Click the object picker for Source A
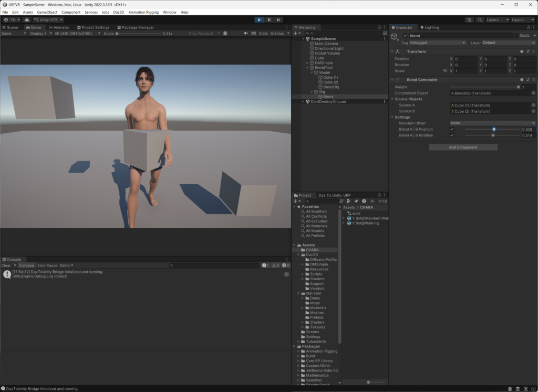This screenshot has height=392, width=538. click(x=533, y=105)
